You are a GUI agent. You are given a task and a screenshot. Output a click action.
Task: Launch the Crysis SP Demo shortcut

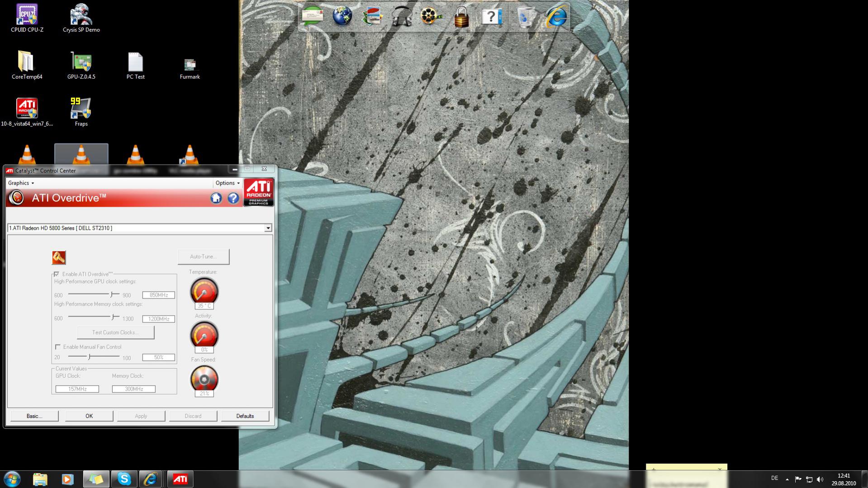(x=81, y=18)
